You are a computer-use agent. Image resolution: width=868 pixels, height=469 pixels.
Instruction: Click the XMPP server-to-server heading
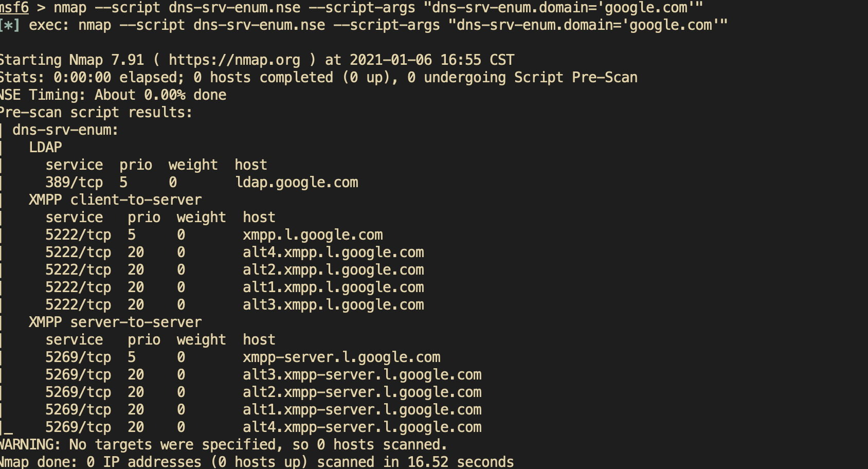(x=115, y=322)
